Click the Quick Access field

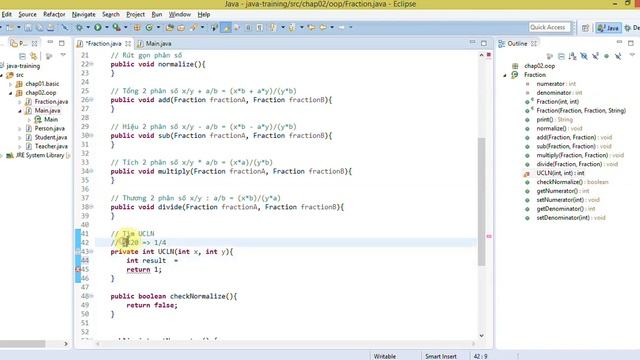[549, 27]
